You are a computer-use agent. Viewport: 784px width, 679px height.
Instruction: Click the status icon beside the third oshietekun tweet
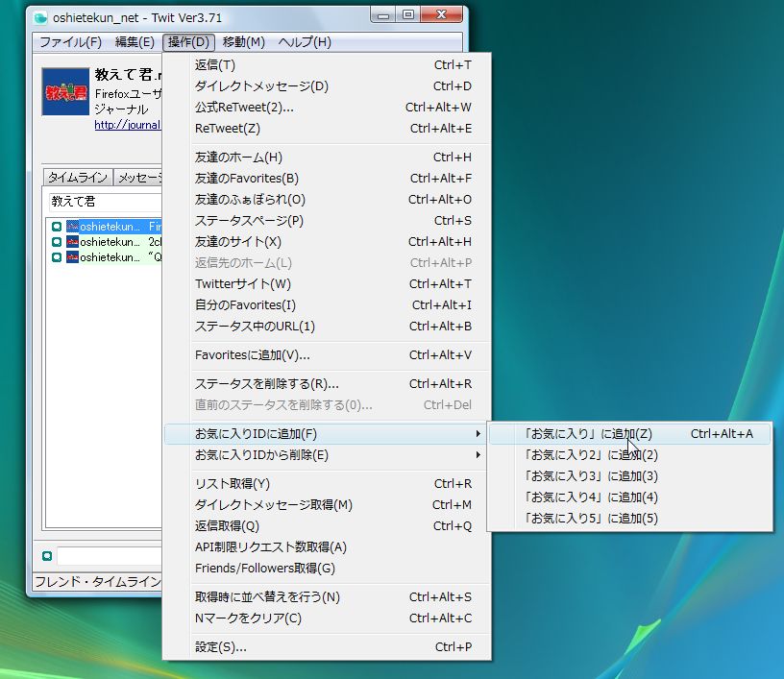57,257
